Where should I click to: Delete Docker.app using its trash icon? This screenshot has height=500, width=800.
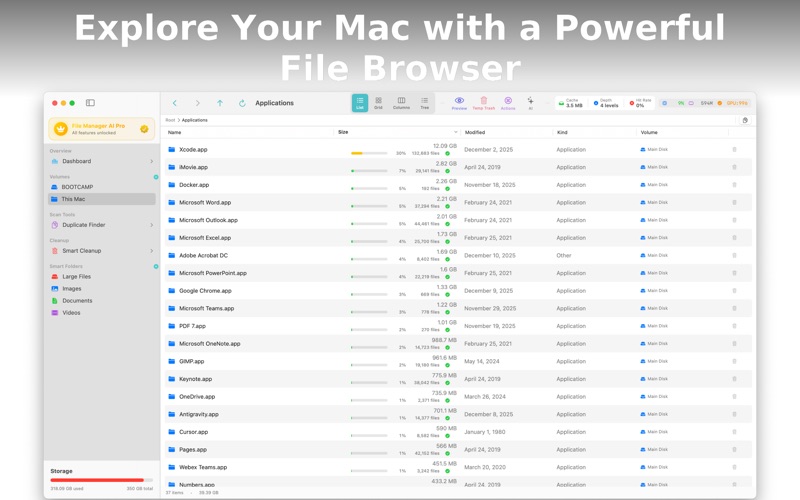pos(735,185)
